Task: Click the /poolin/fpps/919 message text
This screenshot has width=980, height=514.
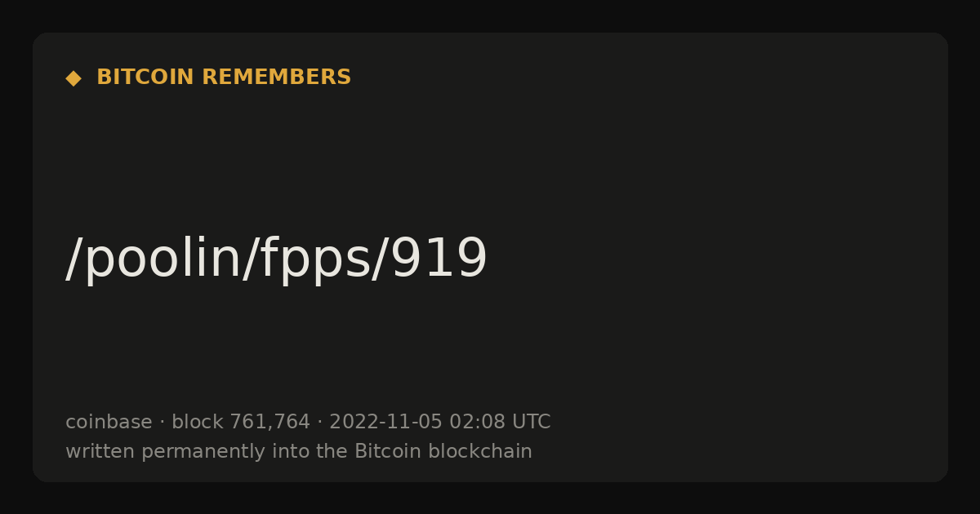Action: coord(276,259)
